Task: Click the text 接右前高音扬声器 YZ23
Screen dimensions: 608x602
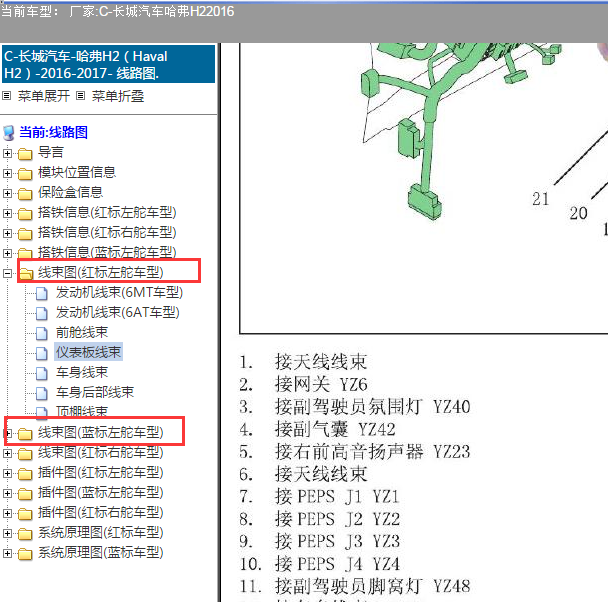Action: click(x=372, y=452)
